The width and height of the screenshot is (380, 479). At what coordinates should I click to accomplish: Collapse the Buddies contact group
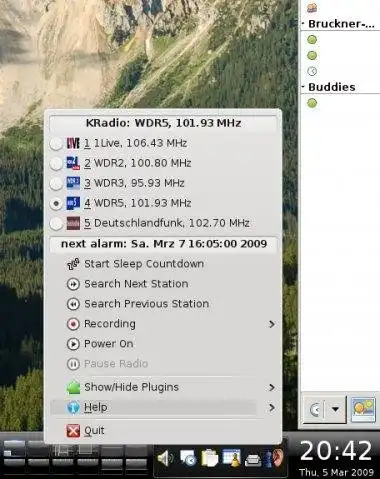coord(303,87)
